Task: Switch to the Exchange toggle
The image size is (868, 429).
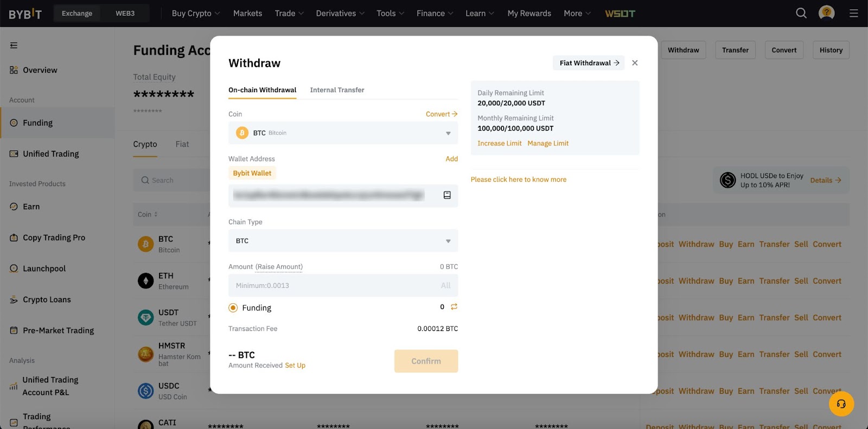Action: 77,14
